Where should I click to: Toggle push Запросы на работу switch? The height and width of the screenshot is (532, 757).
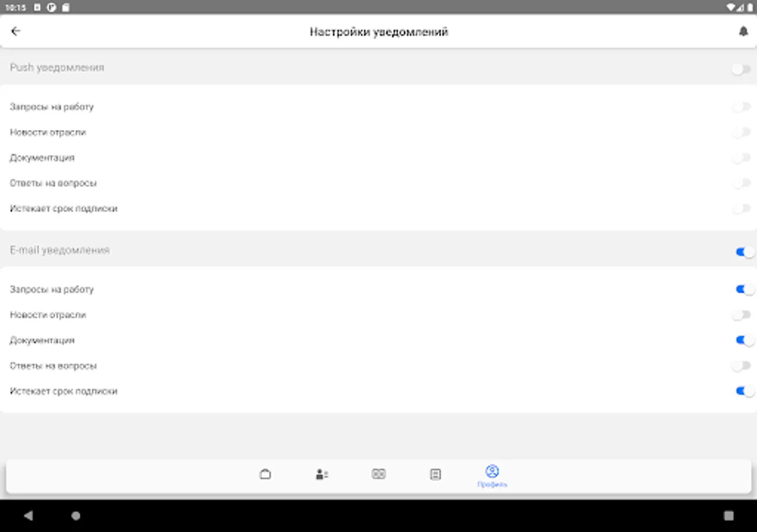(x=742, y=107)
